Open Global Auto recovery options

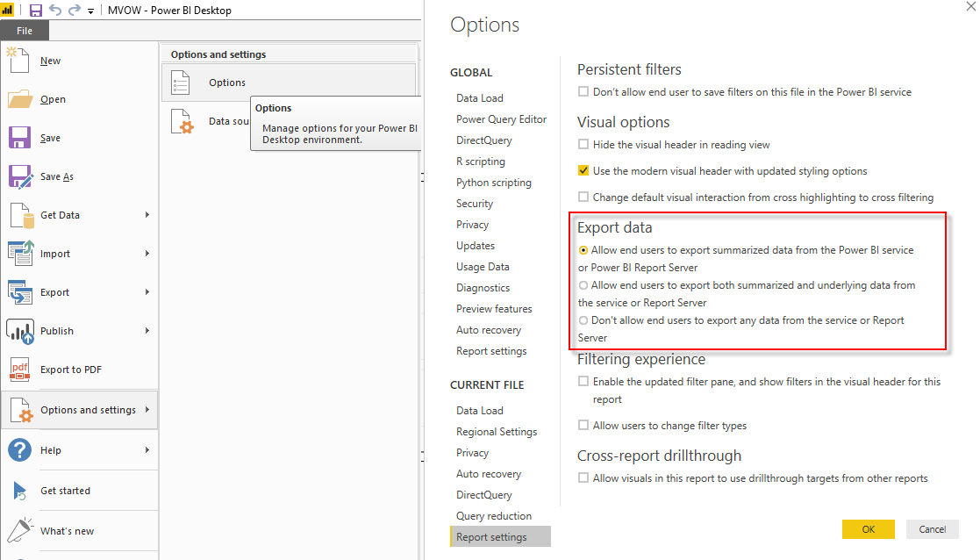[488, 330]
